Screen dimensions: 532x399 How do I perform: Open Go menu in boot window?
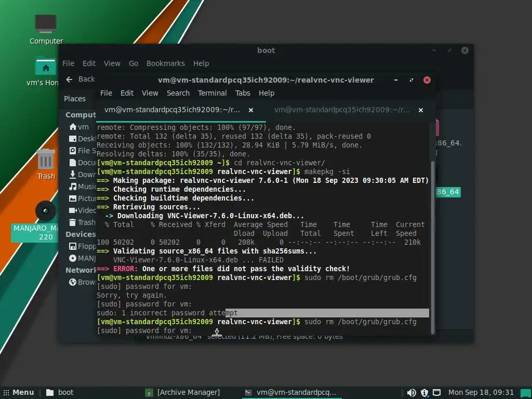[x=134, y=63]
